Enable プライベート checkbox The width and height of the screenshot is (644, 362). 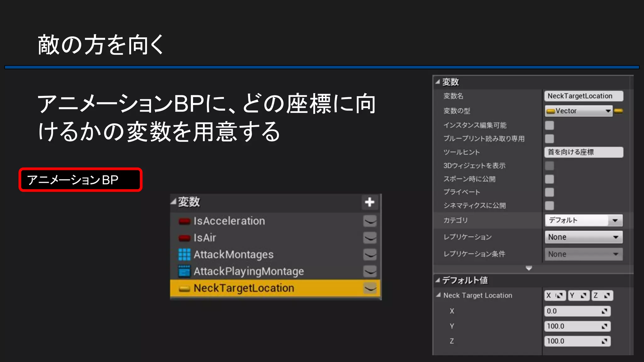[549, 192]
